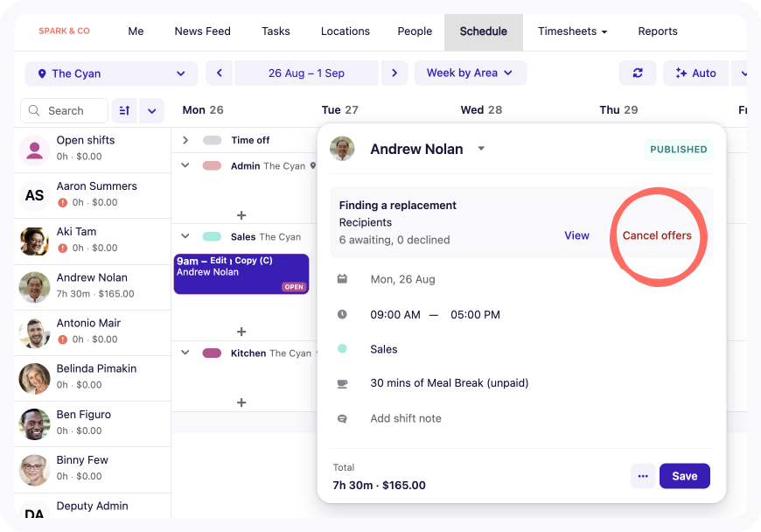Click the PUBLISHED status badge

679,150
